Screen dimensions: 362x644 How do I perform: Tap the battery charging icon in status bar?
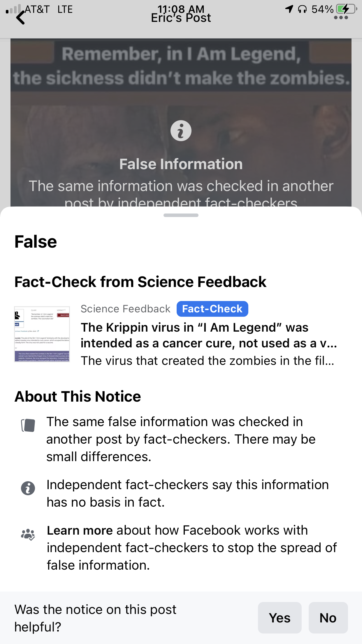pyautogui.click(x=346, y=9)
